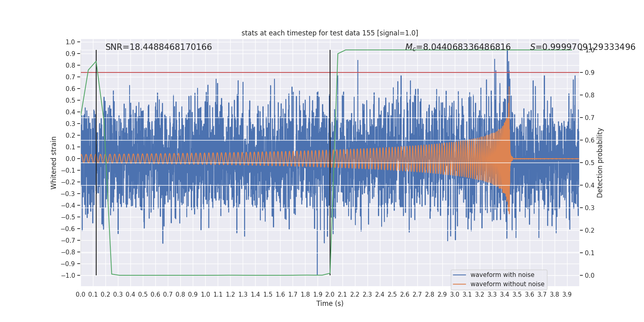Click the blue line sample in the legend

click(x=459, y=275)
